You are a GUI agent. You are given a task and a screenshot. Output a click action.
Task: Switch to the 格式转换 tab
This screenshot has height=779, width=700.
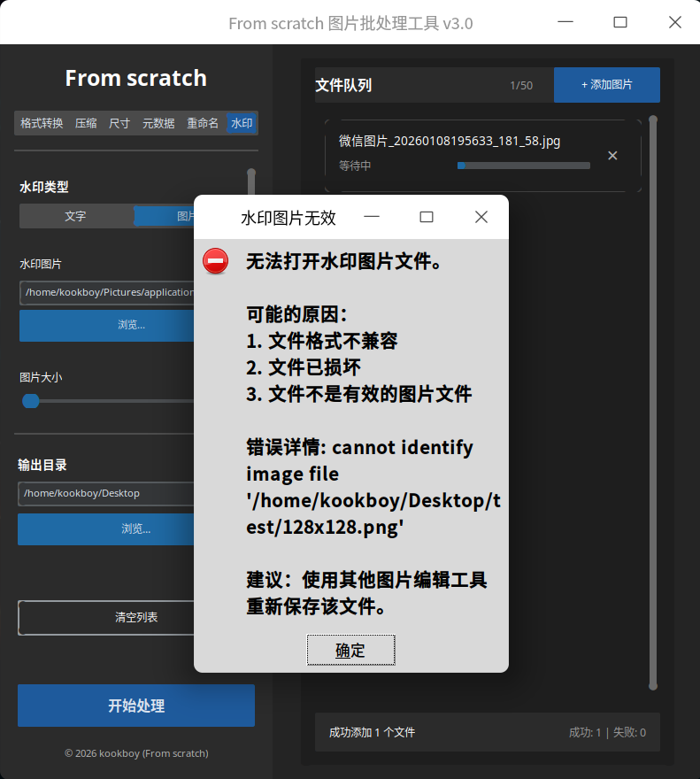pos(42,123)
